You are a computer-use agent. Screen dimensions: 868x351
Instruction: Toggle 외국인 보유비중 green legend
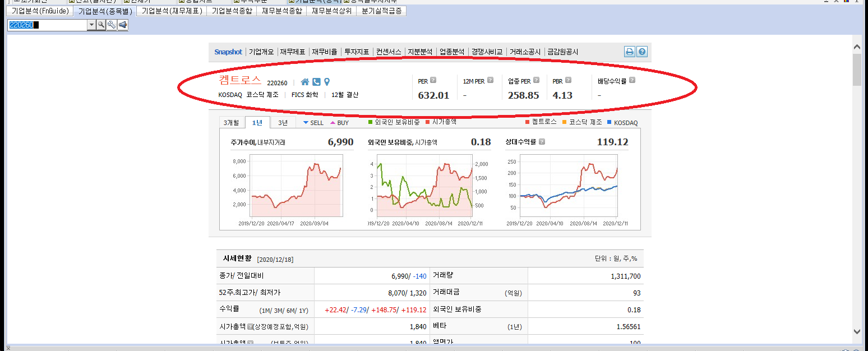(394, 122)
